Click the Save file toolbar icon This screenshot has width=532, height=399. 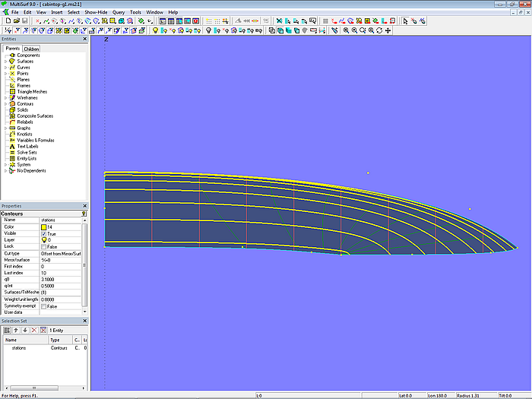[x=24, y=21]
